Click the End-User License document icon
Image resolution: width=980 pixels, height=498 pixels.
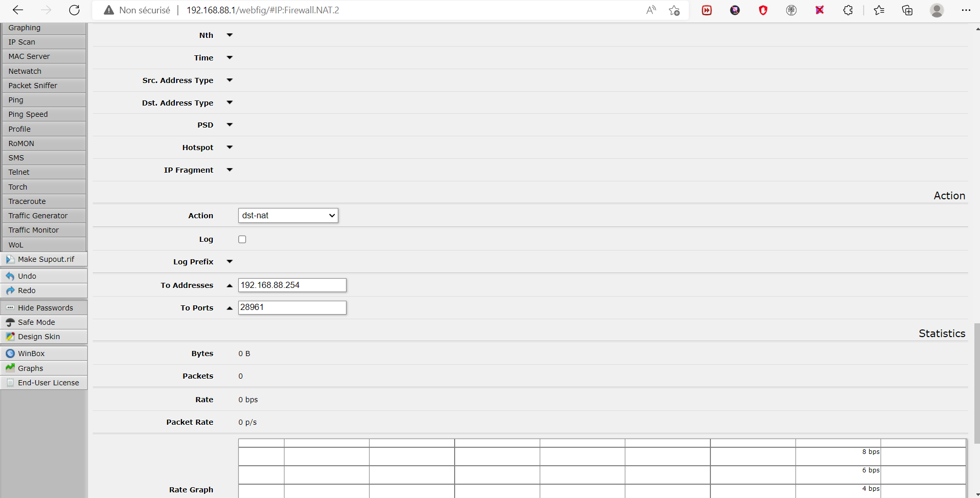10,383
